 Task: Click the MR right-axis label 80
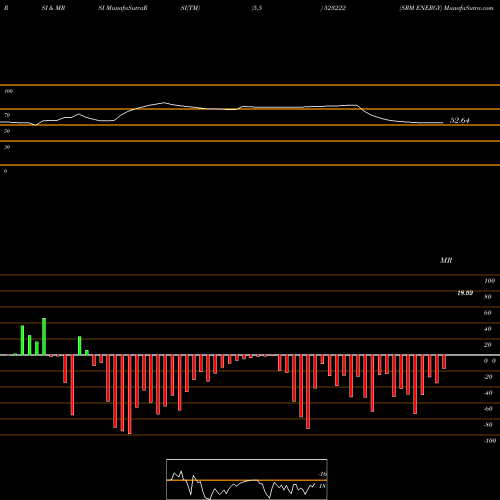[488, 297]
